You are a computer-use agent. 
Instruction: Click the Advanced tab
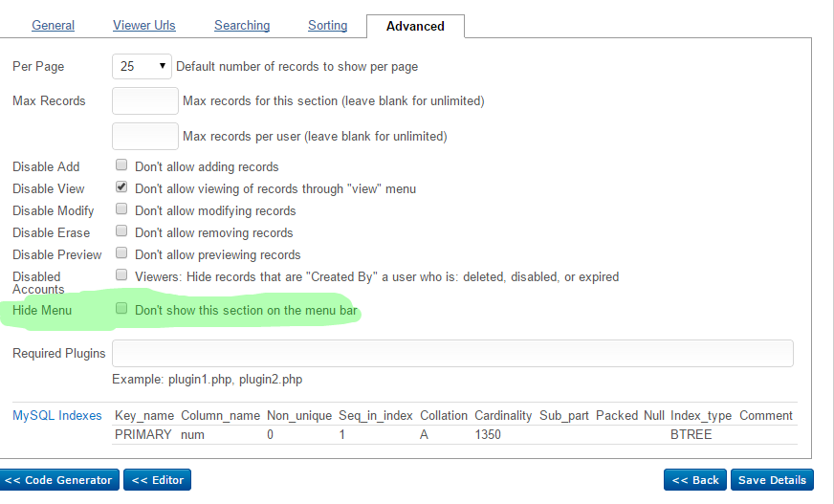click(x=415, y=26)
